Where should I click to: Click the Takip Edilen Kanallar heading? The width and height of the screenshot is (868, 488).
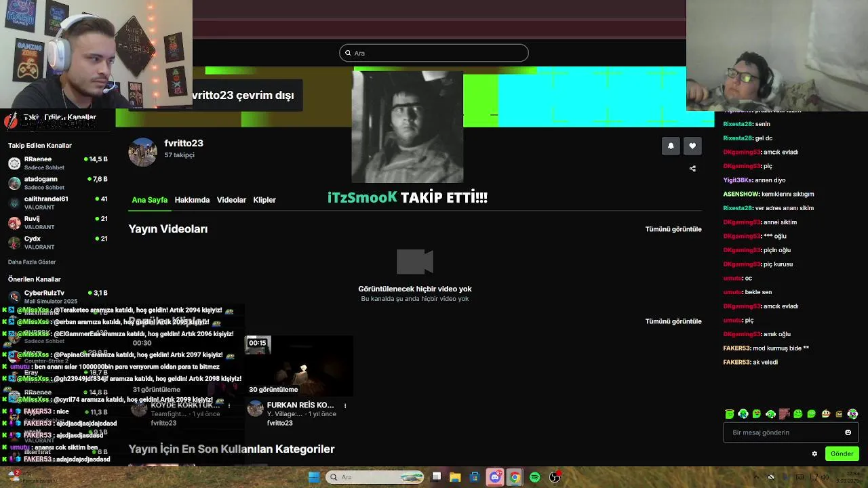(x=40, y=146)
